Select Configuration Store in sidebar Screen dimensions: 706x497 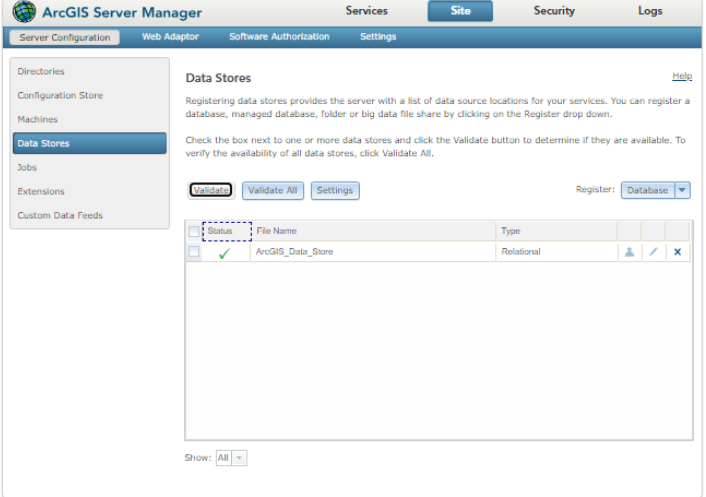60,95
